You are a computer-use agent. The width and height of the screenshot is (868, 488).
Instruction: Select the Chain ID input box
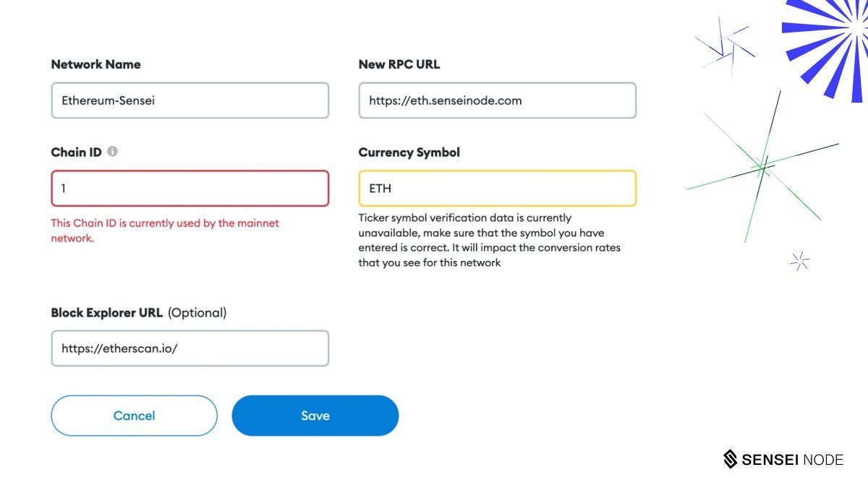tap(190, 189)
